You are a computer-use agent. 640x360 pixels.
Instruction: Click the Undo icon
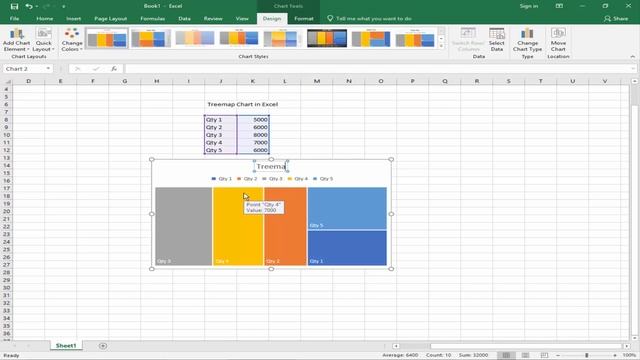pos(29,6)
